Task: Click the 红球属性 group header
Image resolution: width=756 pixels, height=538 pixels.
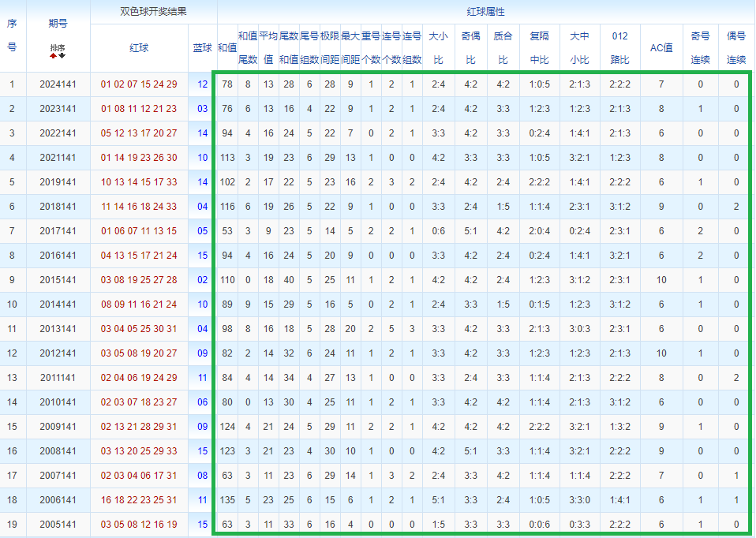Action: [x=485, y=12]
